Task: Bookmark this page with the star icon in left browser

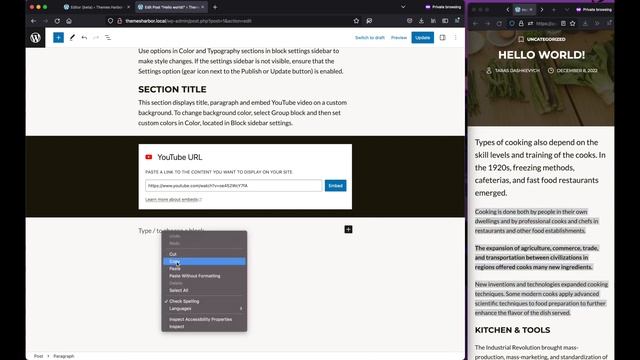Action: (356, 21)
